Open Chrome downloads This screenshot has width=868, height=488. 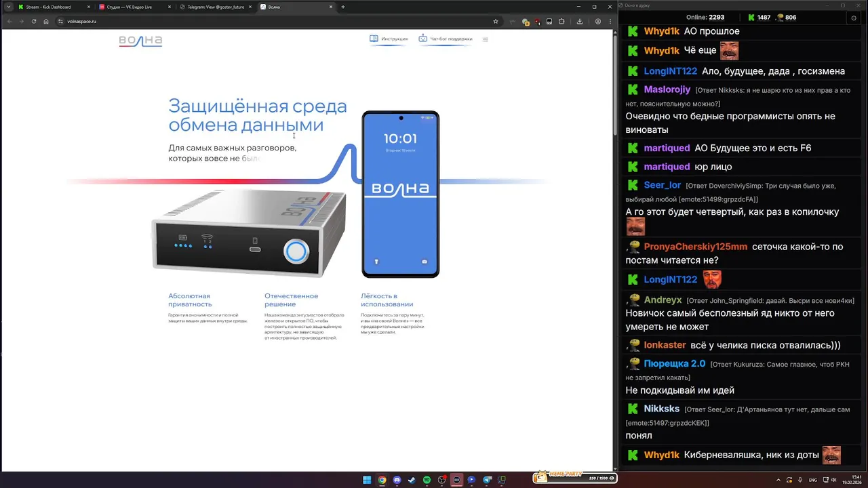580,21
